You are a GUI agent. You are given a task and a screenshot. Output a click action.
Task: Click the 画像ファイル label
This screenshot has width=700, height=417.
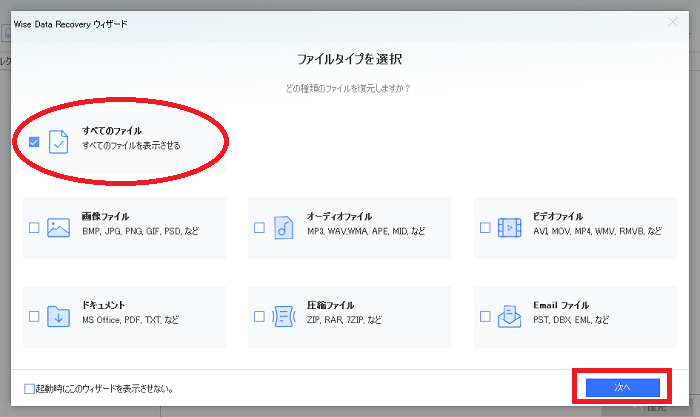[x=105, y=217]
